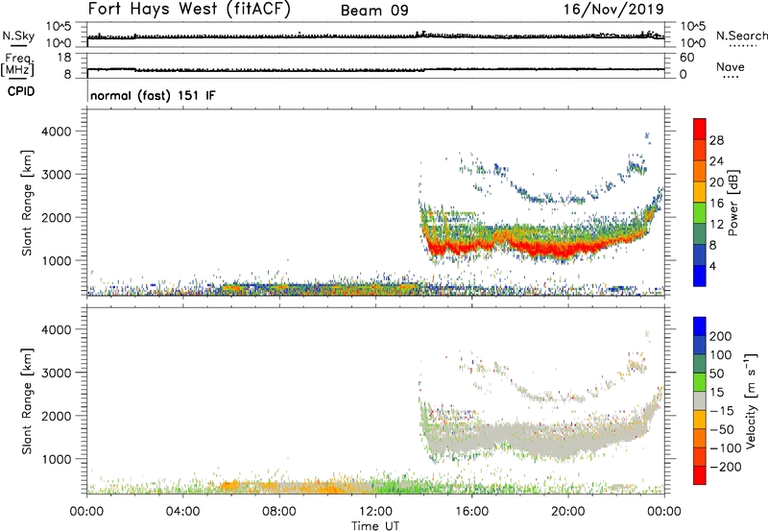Click the '3000' tick on velocity panel

click(x=56, y=373)
